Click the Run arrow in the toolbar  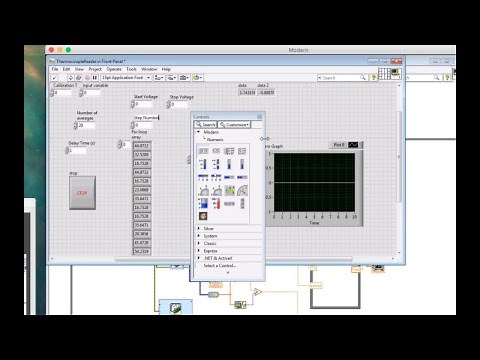(x=71, y=78)
